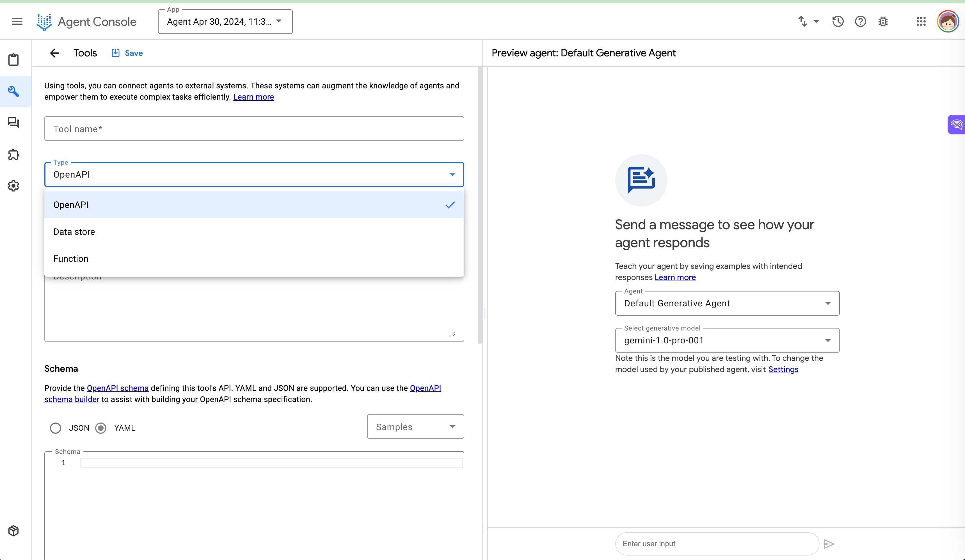
Task: Open the OpenAPI schema link
Action: coord(118,388)
